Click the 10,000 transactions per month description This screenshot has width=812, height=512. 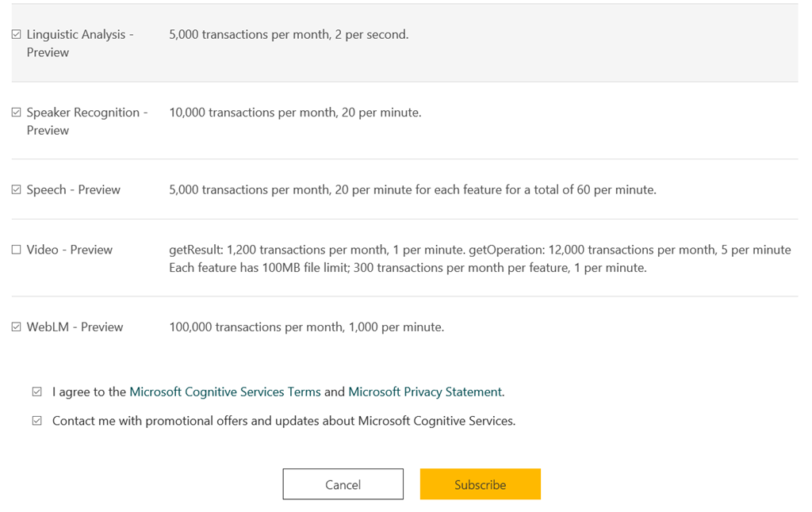click(x=295, y=113)
